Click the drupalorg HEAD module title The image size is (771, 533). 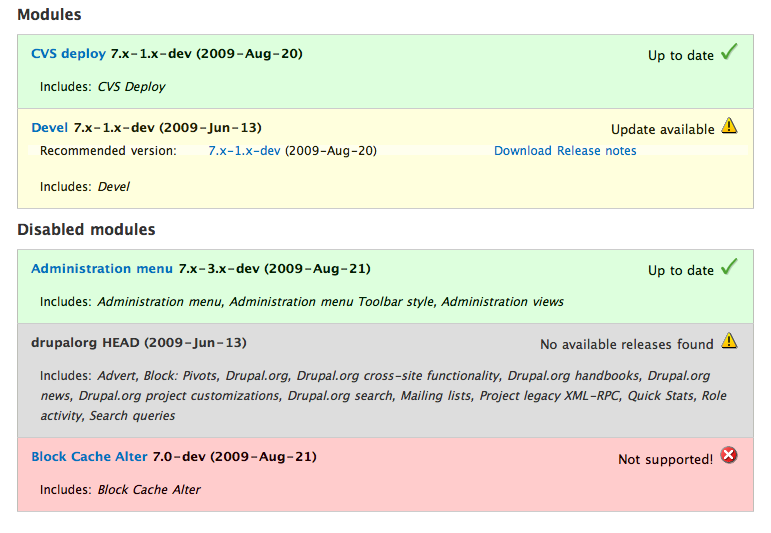click(x=139, y=343)
